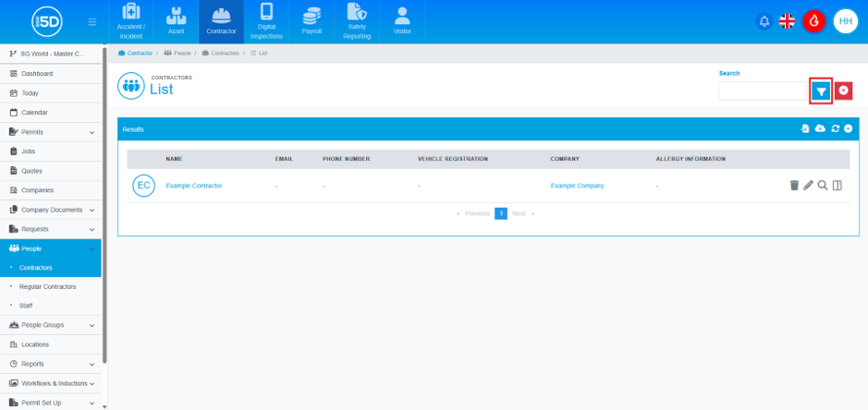Viewport: 868px width, 410px height.
Task: Clear search with red X button
Action: point(843,90)
